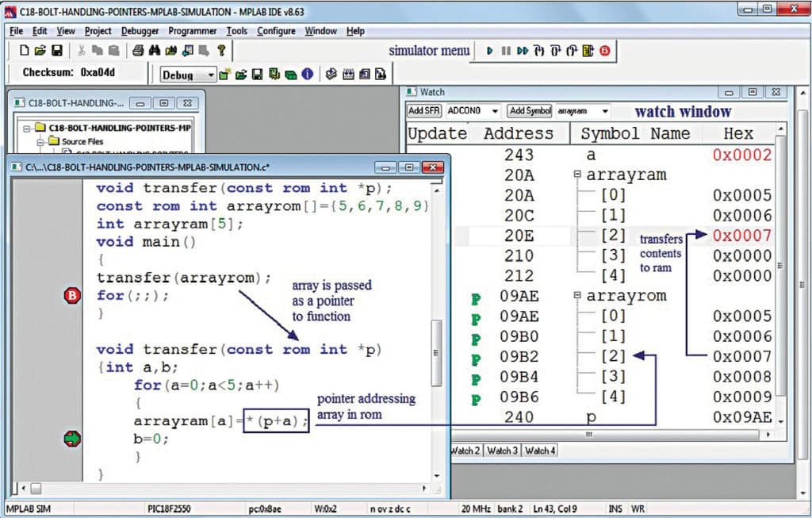Remove the breakpoint marker beside for(;;) line

pyautogui.click(x=72, y=296)
